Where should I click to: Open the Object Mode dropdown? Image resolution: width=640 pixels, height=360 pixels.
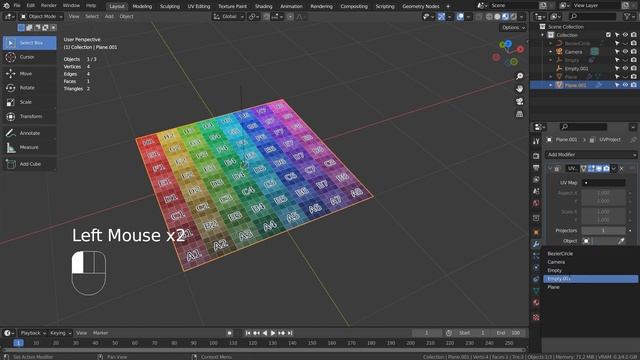(41, 17)
